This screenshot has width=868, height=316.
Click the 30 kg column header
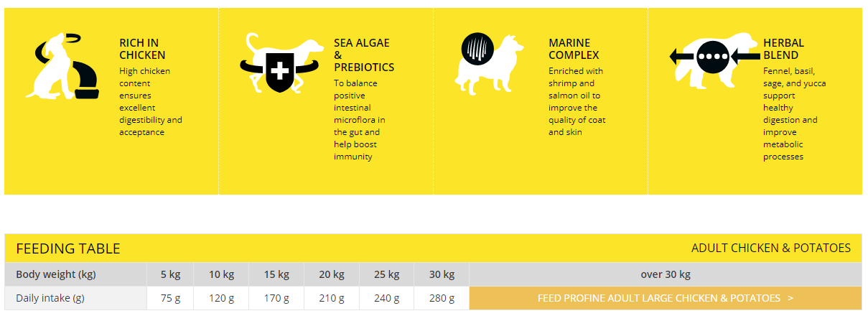(x=442, y=274)
